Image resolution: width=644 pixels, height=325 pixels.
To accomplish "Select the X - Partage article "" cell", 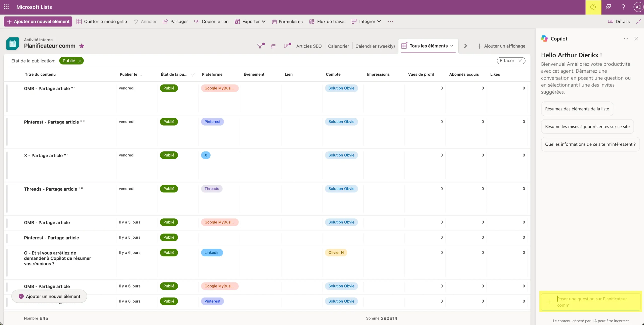I will point(46,155).
